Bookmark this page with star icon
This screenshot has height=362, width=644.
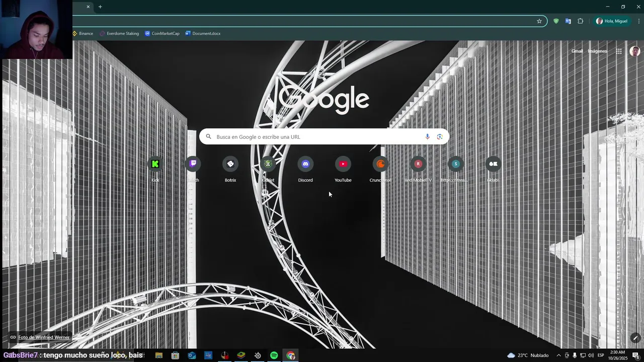[x=539, y=21]
